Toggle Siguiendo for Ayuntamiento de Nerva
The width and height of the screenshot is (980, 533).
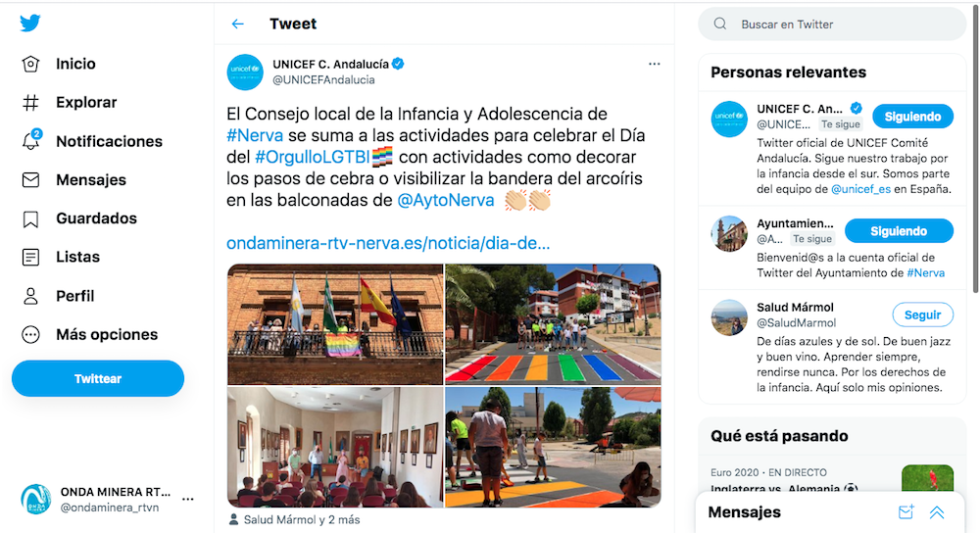[x=899, y=231]
